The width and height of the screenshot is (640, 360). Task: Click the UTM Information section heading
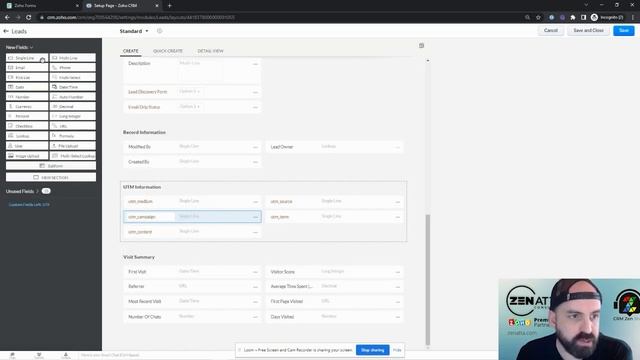pyautogui.click(x=142, y=187)
